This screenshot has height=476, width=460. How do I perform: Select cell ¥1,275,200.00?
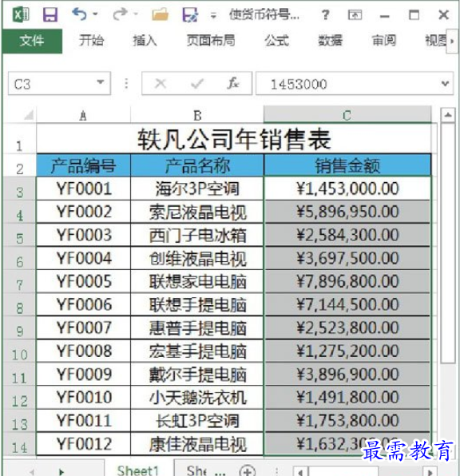tap(347, 351)
